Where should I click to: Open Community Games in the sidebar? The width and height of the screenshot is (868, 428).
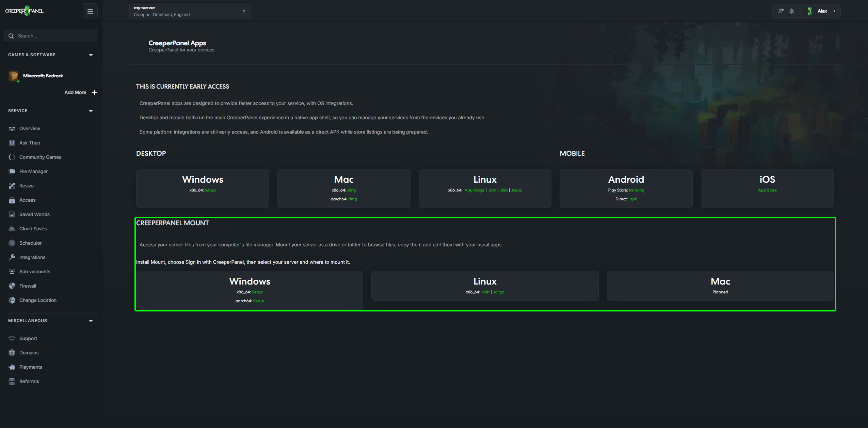coord(40,157)
